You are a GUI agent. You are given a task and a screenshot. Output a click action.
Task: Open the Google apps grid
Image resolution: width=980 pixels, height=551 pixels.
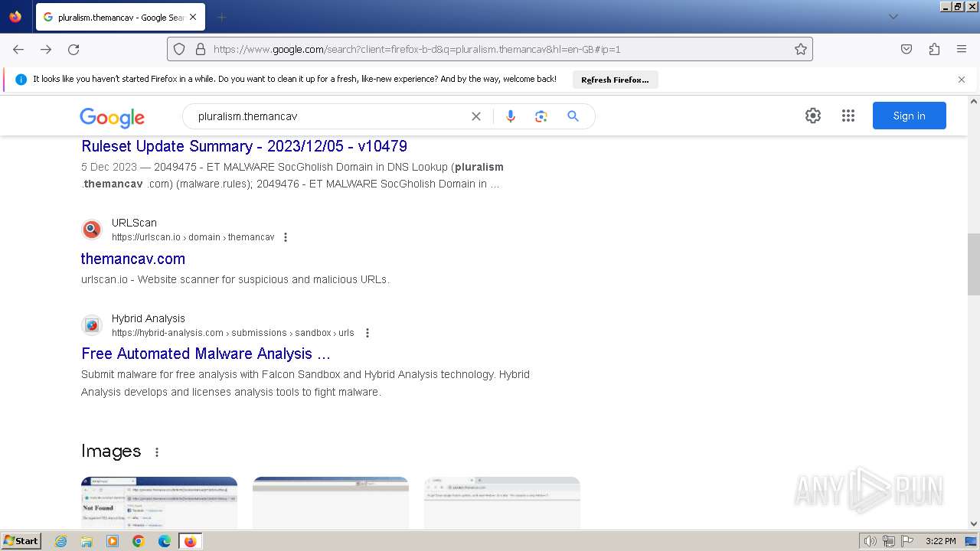pyautogui.click(x=848, y=116)
